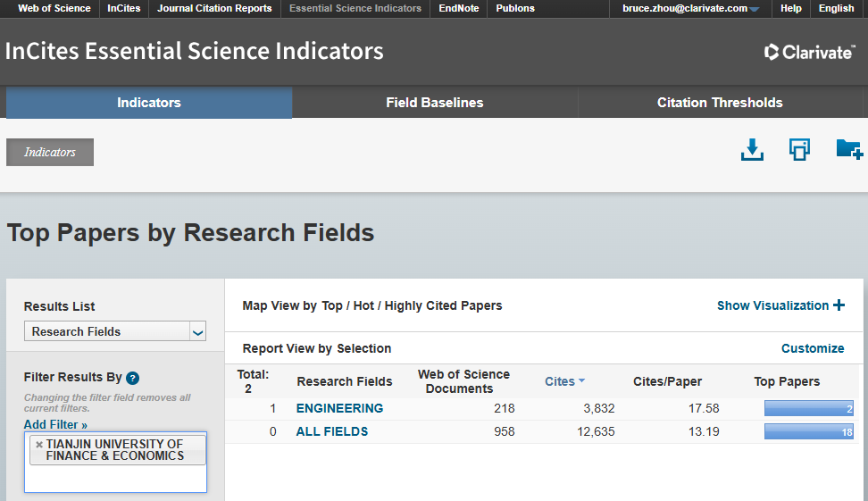The image size is (868, 501).
Task: Click the Engineering top papers bar
Action: tap(808, 408)
